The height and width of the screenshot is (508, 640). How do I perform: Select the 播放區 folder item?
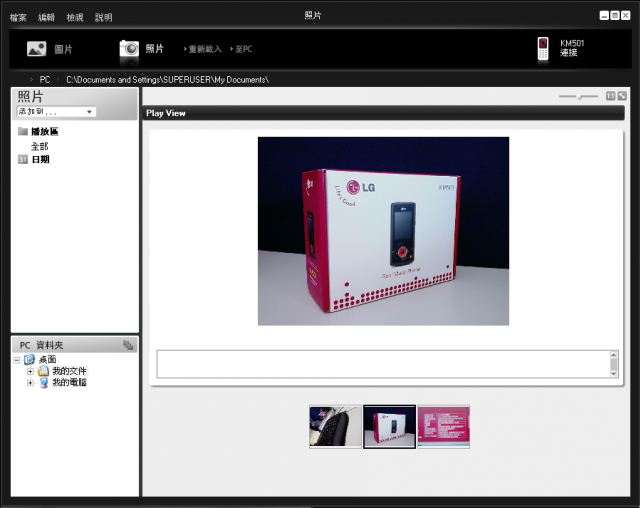coord(44,131)
